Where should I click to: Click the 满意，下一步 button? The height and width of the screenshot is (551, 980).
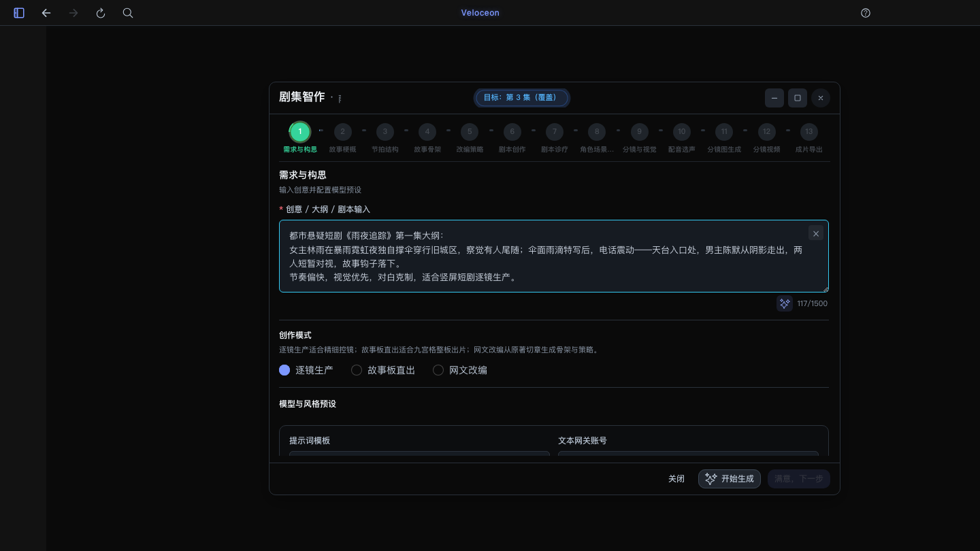tap(799, 479)
